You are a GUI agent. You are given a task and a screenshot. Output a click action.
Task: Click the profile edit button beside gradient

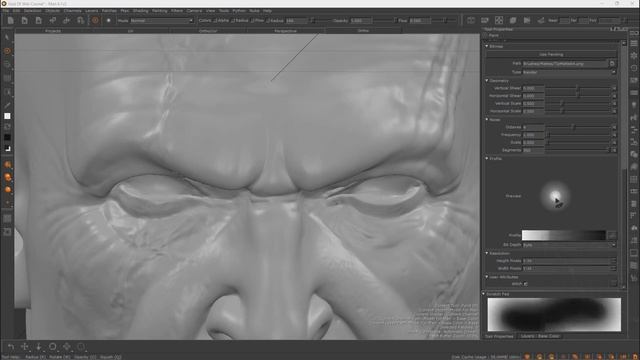pyautogui.click(x=611, y=235)
